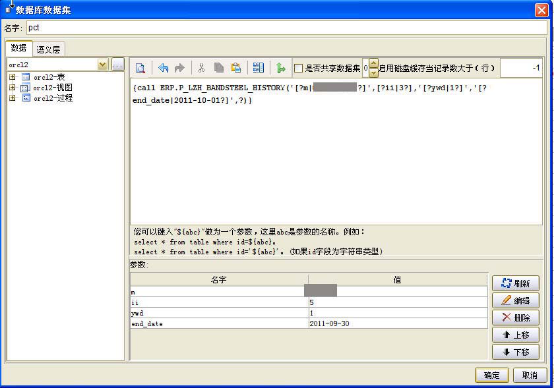Screen dimensions: 554x389
Task: Close the 数据库数据集 dialog window
Action: (x=541, y=10)
